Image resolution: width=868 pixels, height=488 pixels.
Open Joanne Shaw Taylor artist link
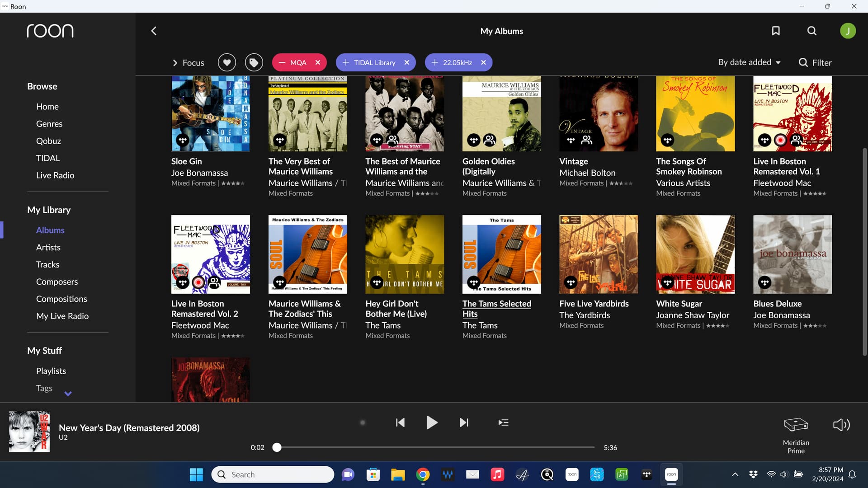(693, 315)
